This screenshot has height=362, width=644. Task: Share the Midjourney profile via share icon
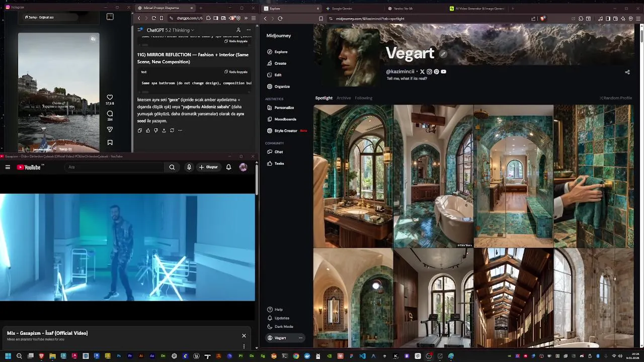pos(627,72)
